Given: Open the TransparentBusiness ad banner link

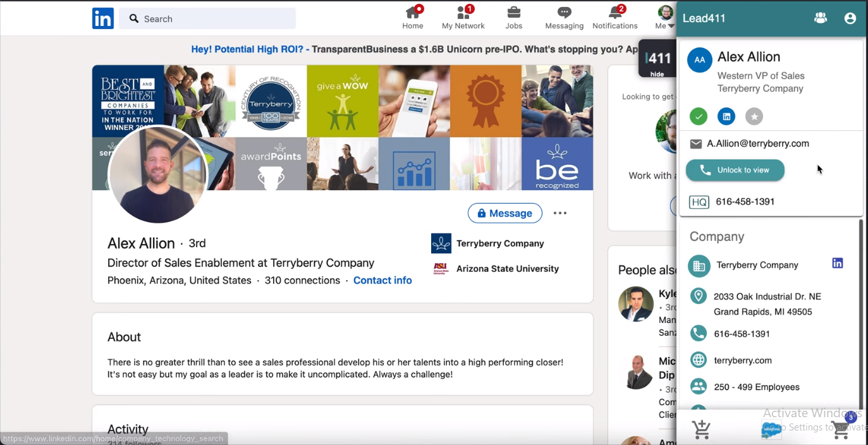Looking at the screenshot, I should point(415,49).
